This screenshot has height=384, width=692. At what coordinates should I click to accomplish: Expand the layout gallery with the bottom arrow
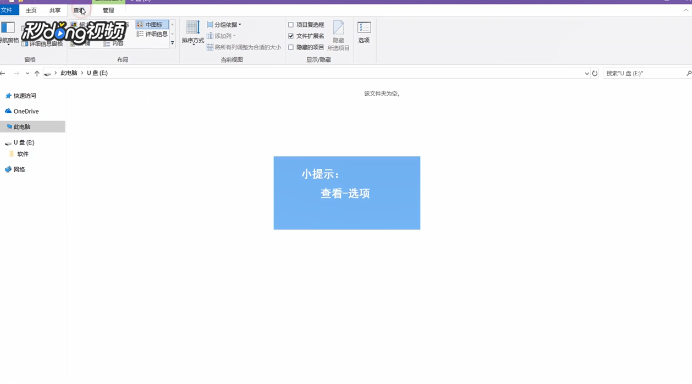(173, 43)
